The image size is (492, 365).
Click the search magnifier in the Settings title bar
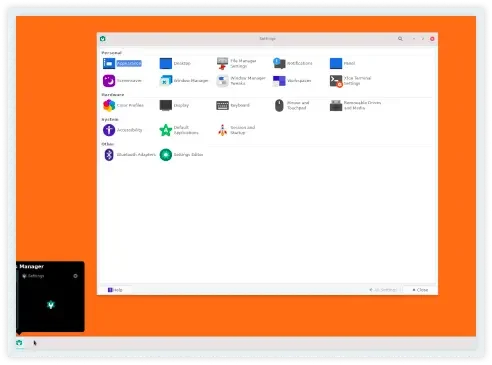tap(400, 39)
